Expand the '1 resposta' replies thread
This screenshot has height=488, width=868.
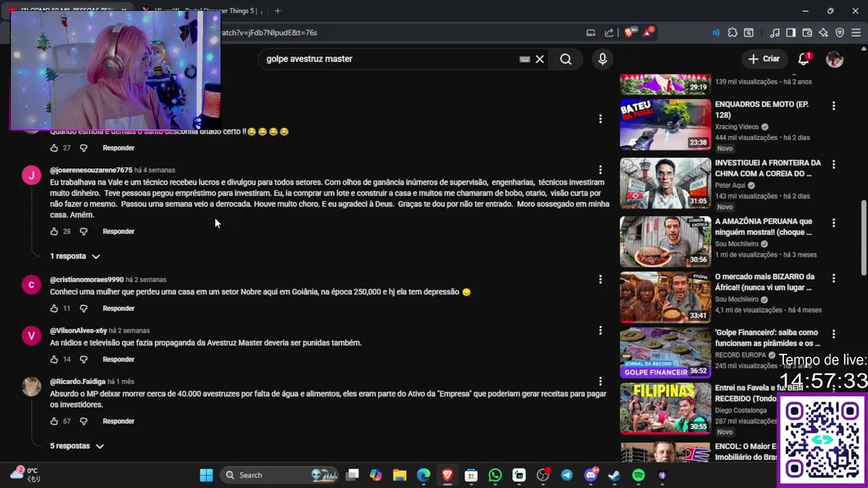pyautogui.click(x=75, y=256)
